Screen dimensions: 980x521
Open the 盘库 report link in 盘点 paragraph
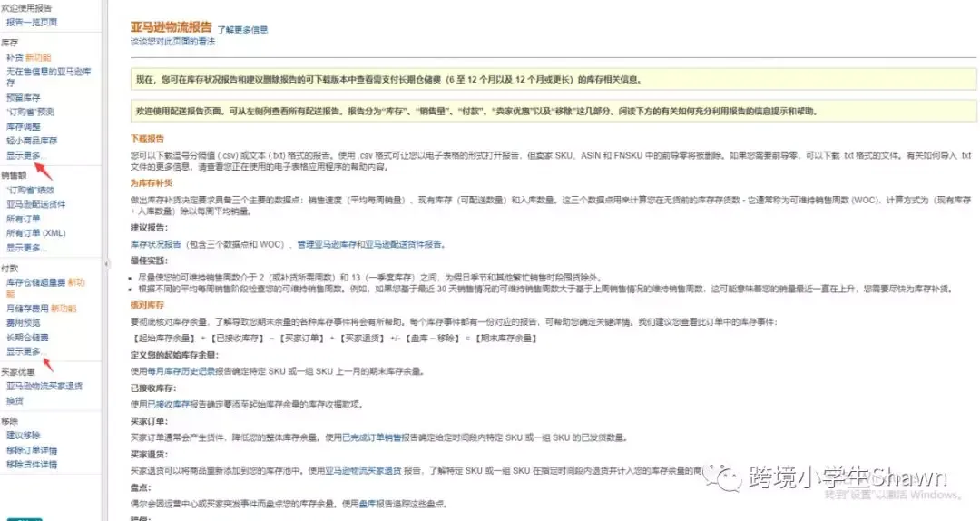pos(367,504)
